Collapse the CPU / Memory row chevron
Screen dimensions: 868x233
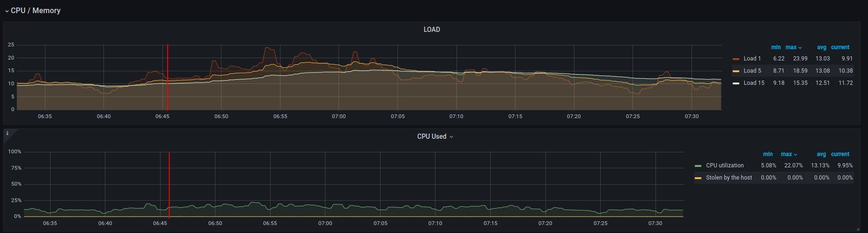[x=7, y=11]
